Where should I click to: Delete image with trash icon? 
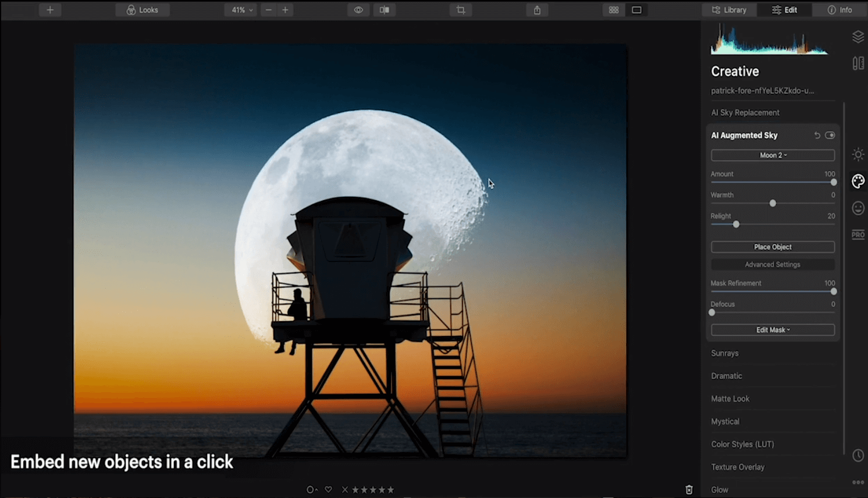689,490
